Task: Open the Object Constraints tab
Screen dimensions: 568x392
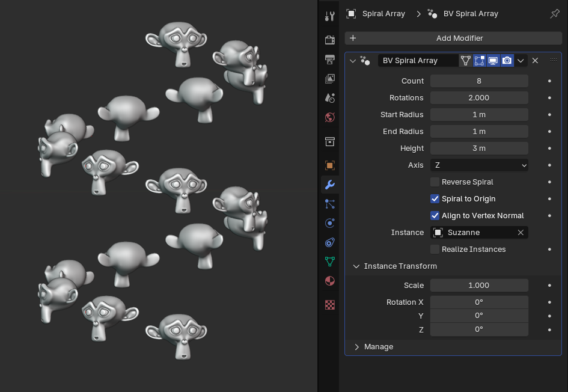Action: [x=329, y=242]
